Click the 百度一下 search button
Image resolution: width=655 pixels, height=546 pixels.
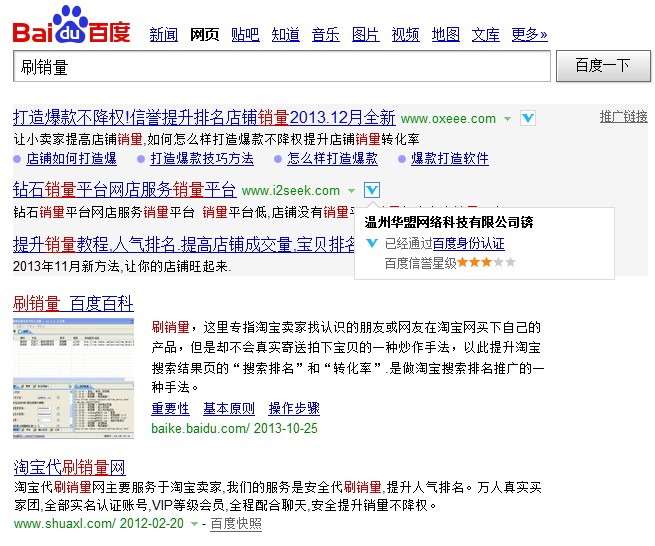coord(603,66)
